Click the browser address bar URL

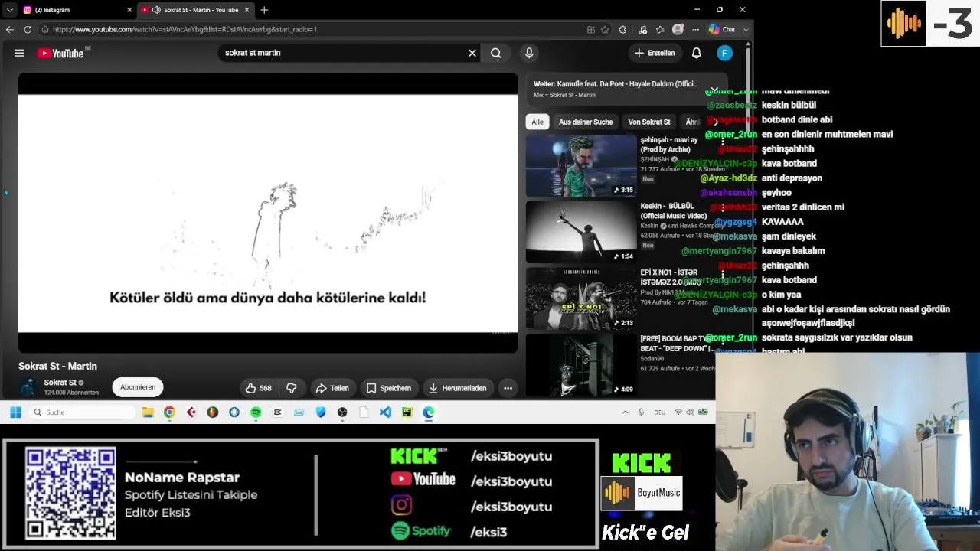(185, 29)
